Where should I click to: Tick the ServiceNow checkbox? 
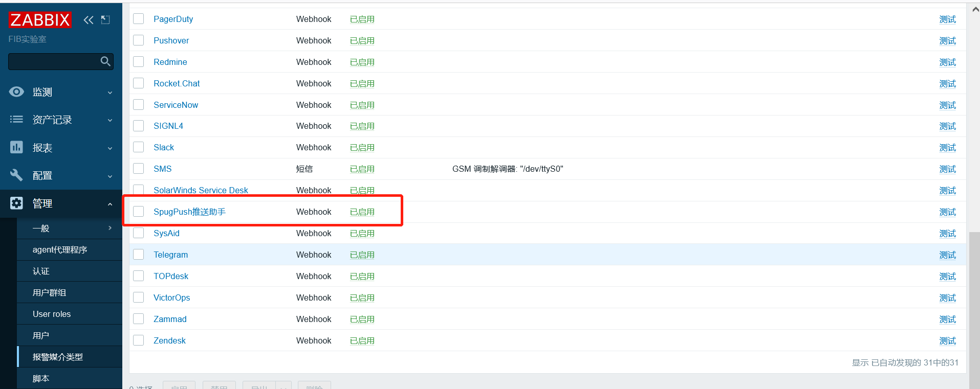coord(139,105)
